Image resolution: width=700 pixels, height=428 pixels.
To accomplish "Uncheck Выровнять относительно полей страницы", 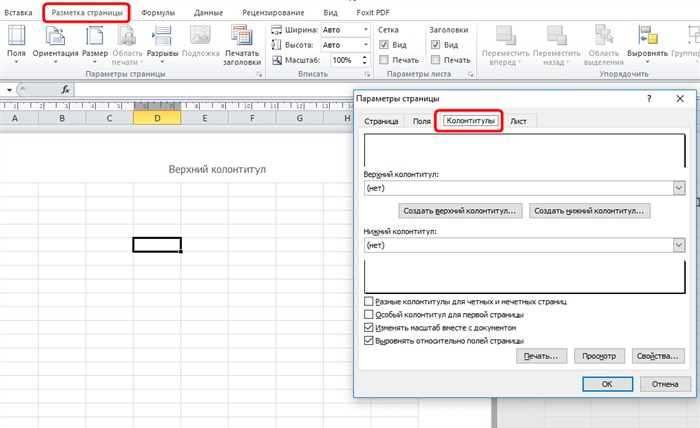I will [369, 341].
